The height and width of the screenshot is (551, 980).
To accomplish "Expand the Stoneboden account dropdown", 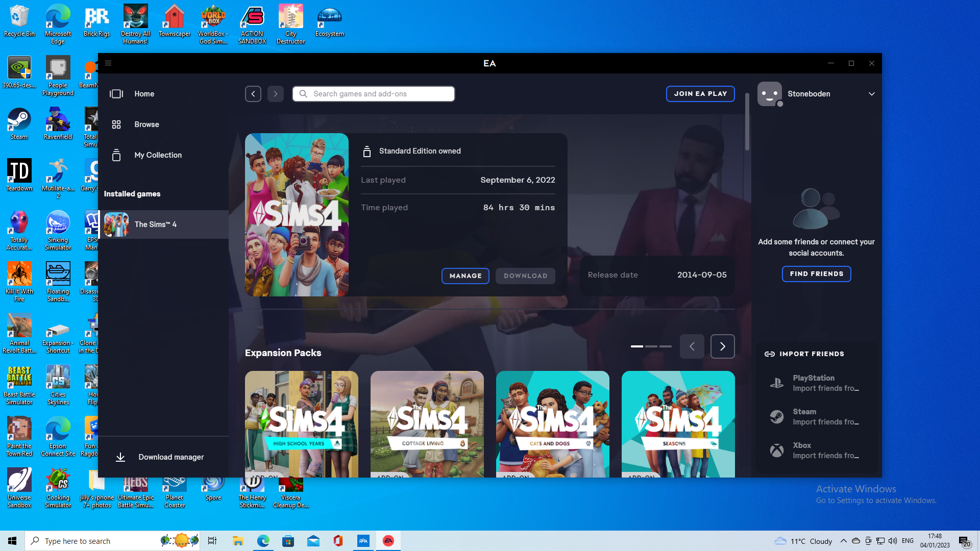I will pyautogui.click(x=872, y=94).
